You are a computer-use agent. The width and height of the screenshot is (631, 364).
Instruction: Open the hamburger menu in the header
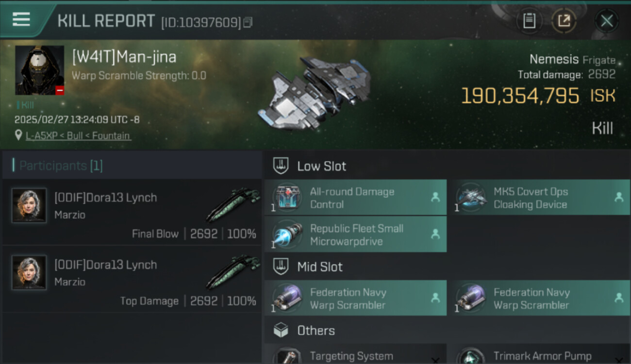21,19
